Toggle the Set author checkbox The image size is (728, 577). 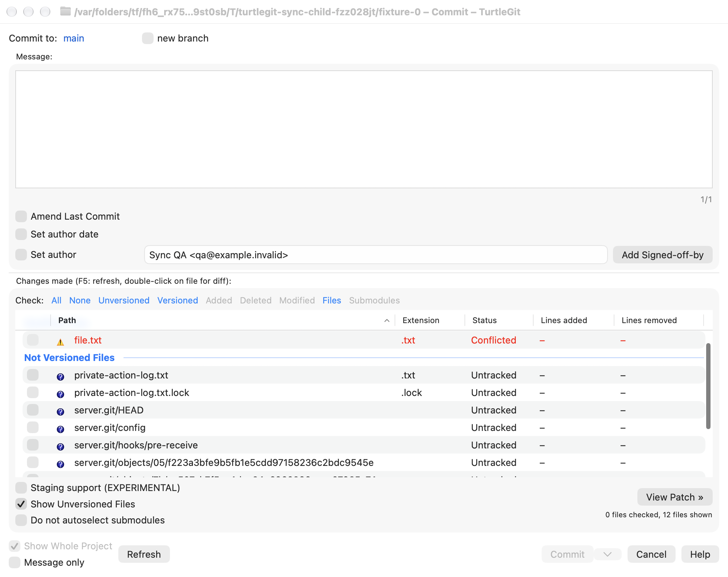tap(21, 255)
